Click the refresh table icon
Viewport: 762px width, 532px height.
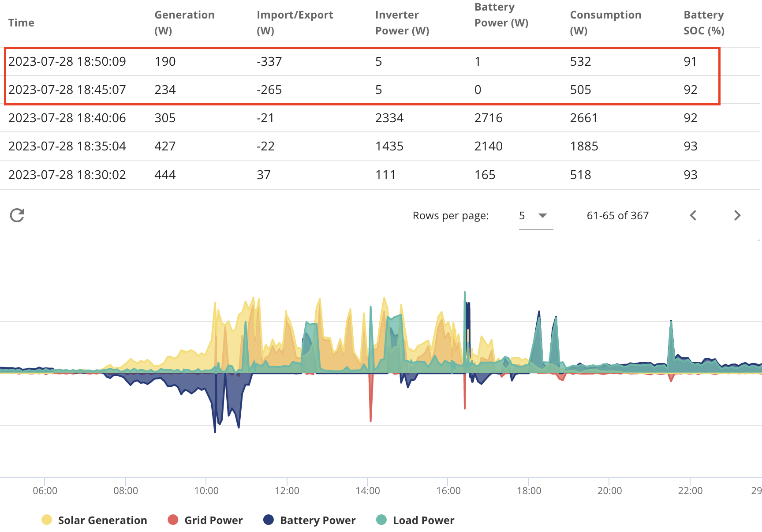coord(17,215)
